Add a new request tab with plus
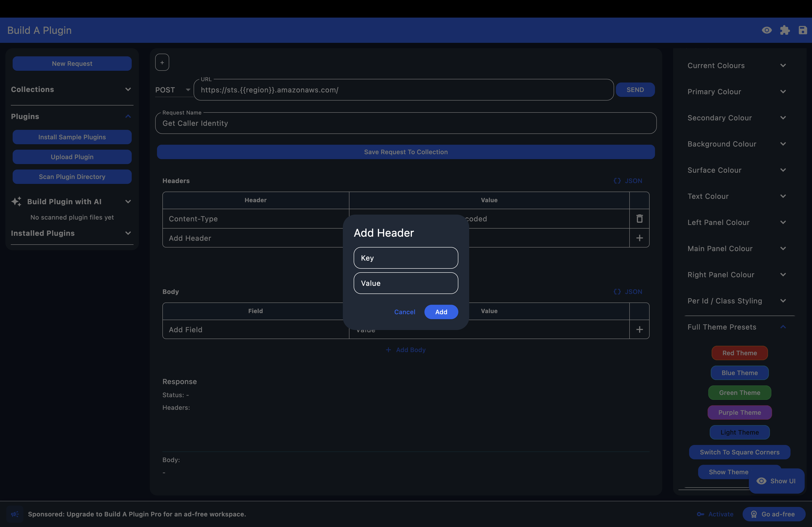This screenshot has height=527, width=812. [x=162, y=62]
